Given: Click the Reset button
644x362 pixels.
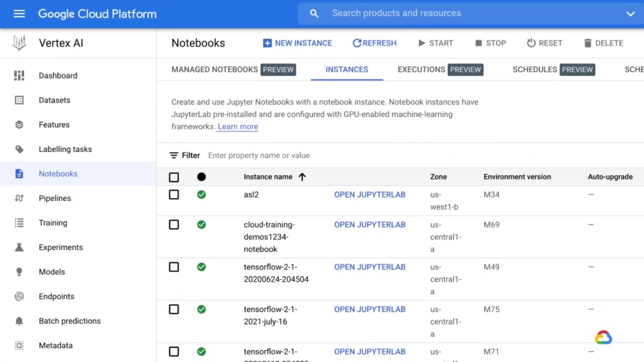Looking at the screenshot, I should pos(544,43).
